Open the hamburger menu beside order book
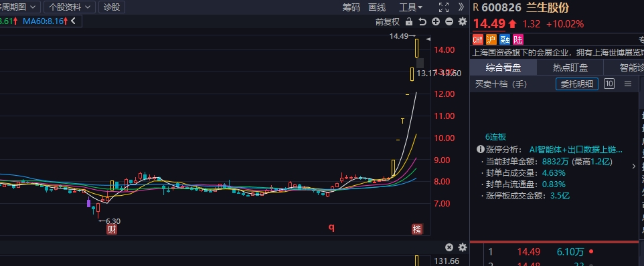Image resolution: width=644 pixels, height=266 pixels. pyautogui.click(x=628, y=84)
